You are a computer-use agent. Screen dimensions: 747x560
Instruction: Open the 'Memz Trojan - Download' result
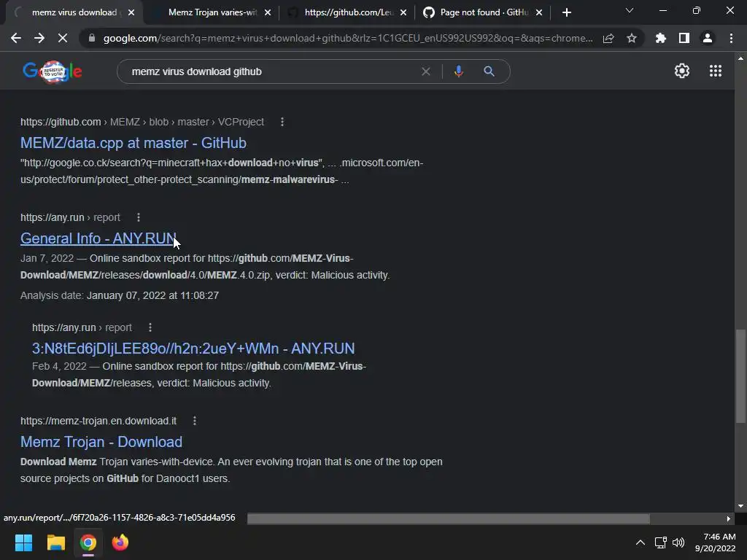point(101,441)
